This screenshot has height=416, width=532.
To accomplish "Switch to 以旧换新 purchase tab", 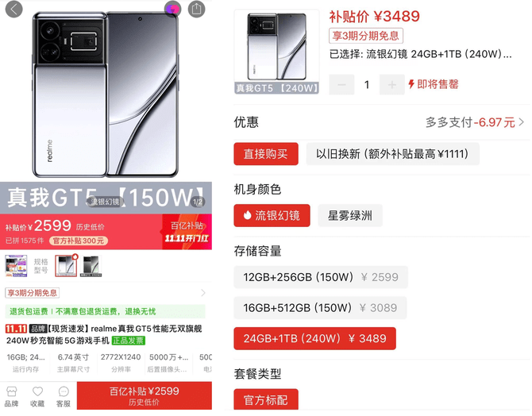I will (x=392, y=154).
